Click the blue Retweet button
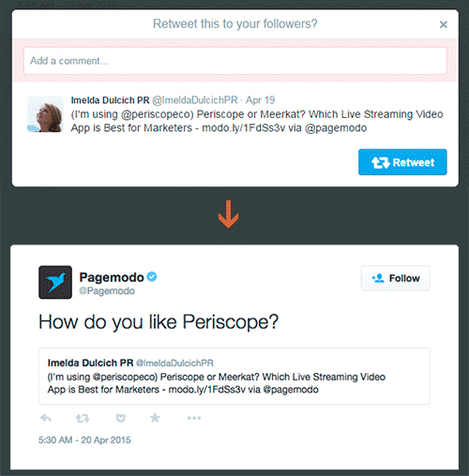Image resolution: width=469 pixels, height=476 pixels. pos(402,162)
